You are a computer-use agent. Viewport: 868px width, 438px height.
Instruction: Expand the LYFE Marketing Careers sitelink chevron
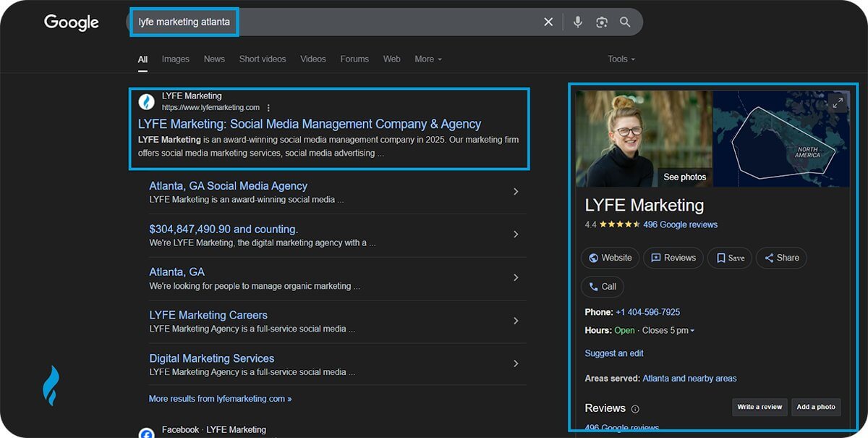516,321
